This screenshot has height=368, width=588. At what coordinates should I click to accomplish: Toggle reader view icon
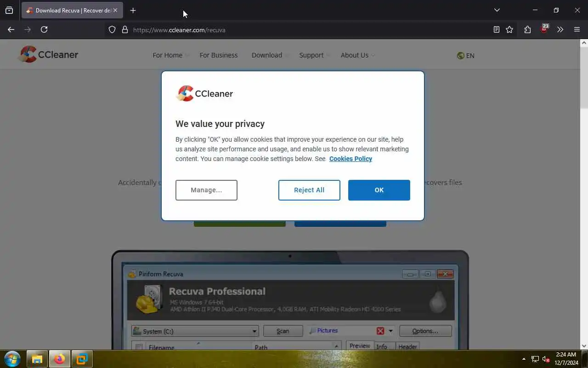497,29
